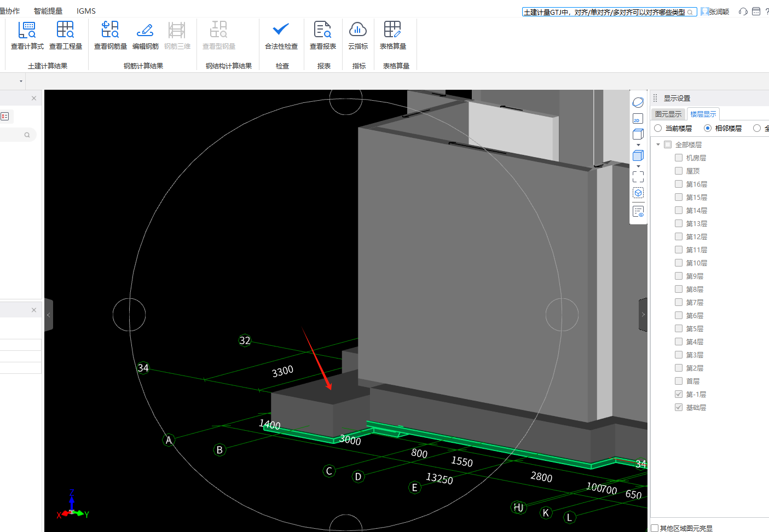Close lower left panel

pyautogui.click(x=34, y=310)
